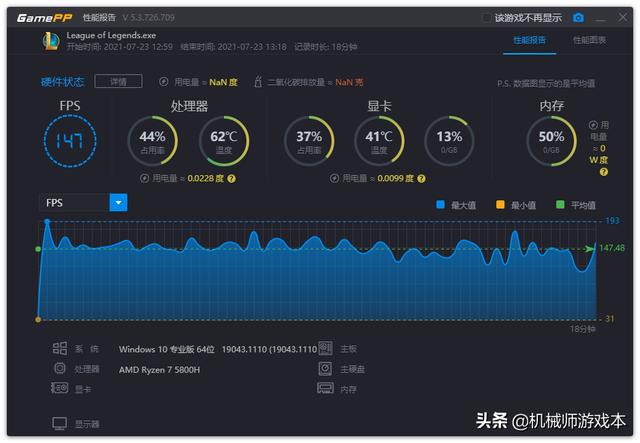This screenshot has height=443, width=640.
Task: Close the GamePP performance report window
Action: tap(623, 18)
